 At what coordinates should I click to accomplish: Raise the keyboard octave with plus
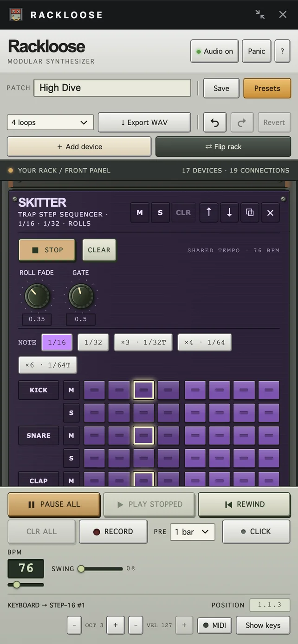115,625
